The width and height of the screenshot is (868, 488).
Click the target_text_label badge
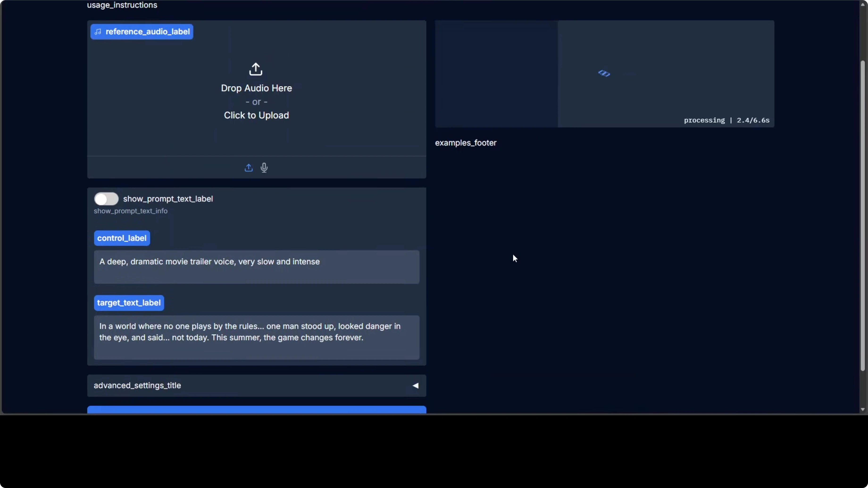129,303
